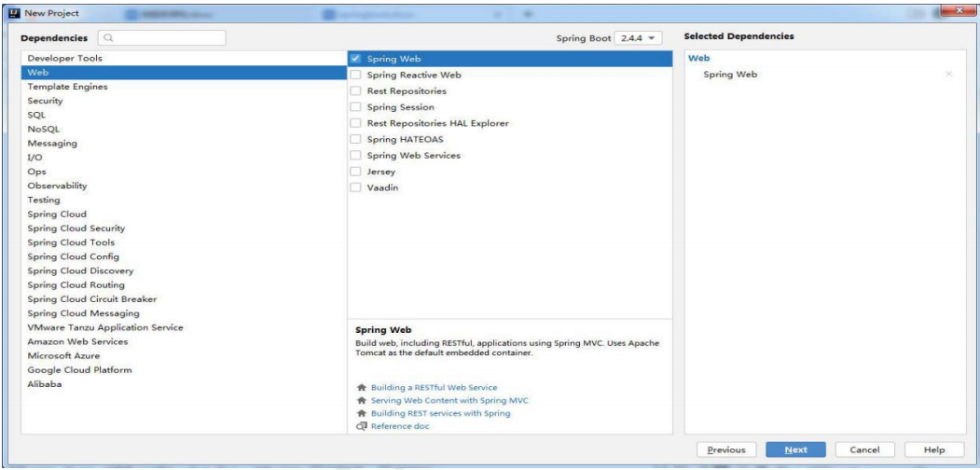Click the Cancel button
The image size is (980, 470).
865,450
